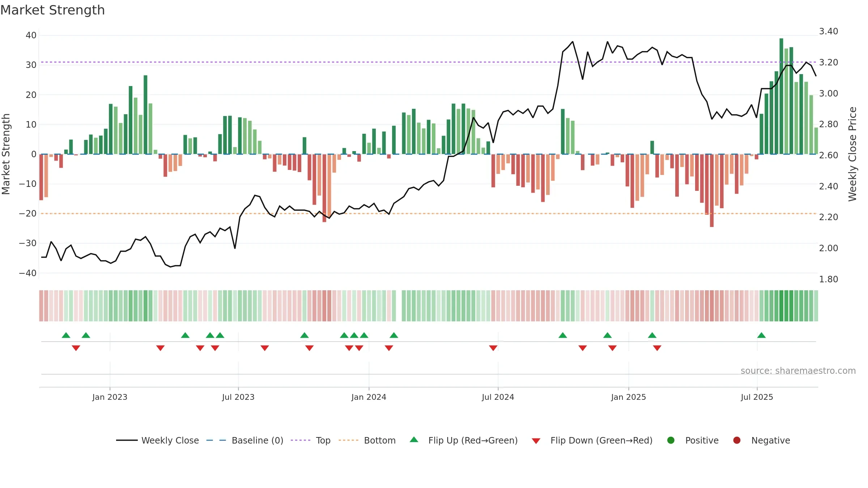This screenshot has width=868, height=488.
Task: Toggle the Baseline (0) legend entry
Action: click(245, 440)
